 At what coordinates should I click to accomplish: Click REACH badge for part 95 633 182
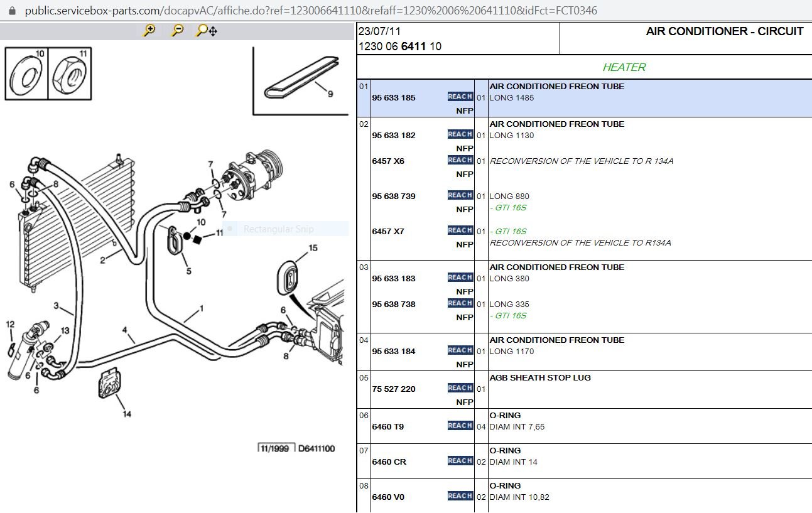(460, 134)
